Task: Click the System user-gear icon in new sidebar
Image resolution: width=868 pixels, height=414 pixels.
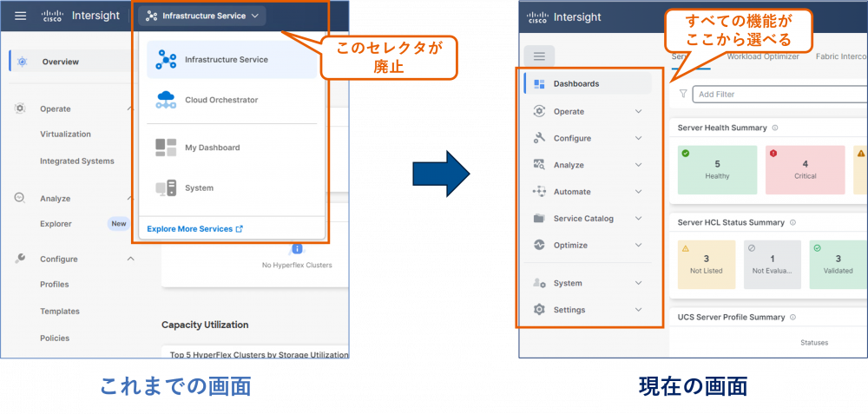Action: click(x=539, y=283)
